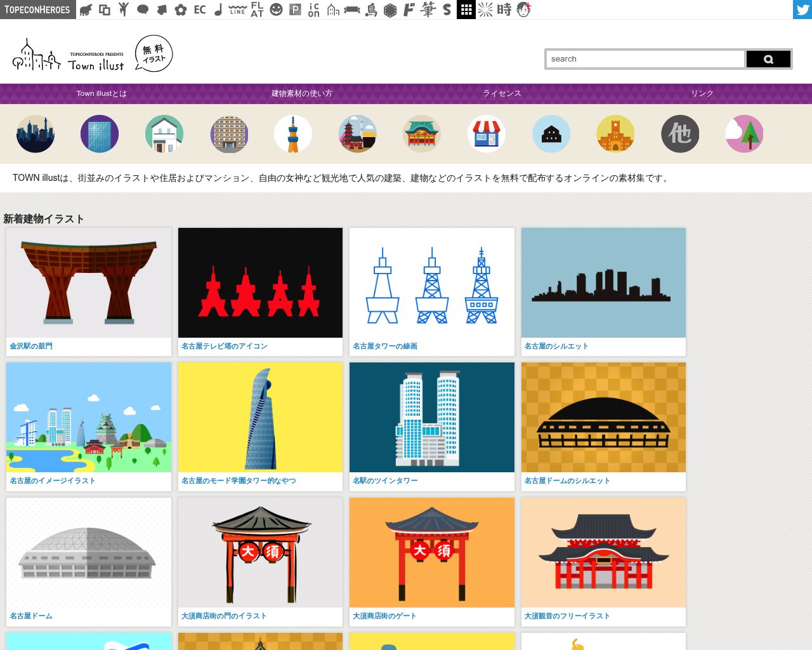Open the white house category icon
Viewport: 812px width, 650px height.
point(164,134)
